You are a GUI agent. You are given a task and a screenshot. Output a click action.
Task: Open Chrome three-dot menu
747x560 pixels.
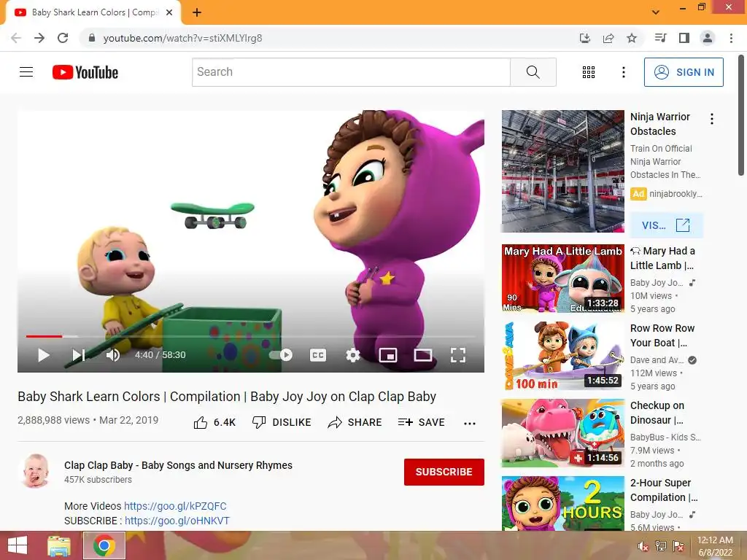click(731, 38)
